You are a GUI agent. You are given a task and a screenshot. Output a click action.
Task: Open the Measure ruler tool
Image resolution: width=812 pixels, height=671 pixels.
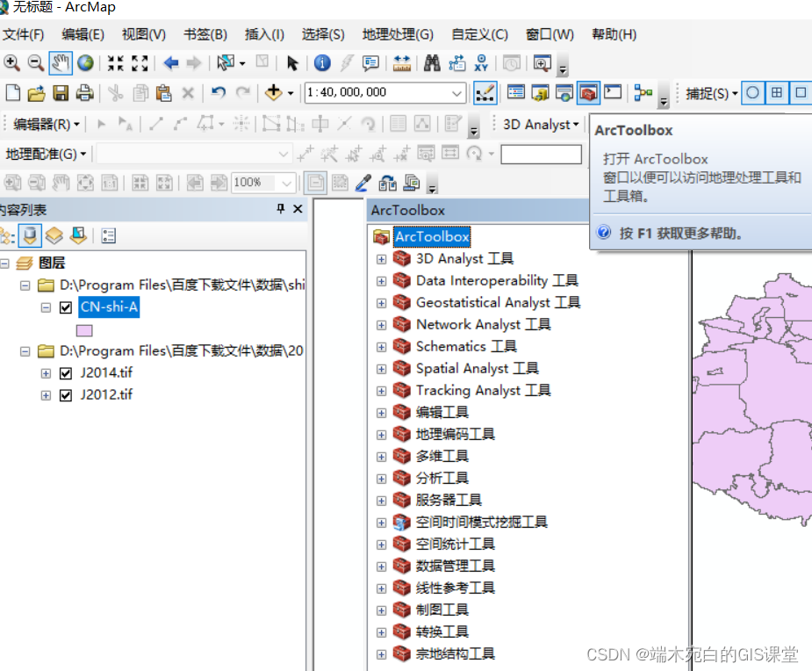click(x=402, y=63)
